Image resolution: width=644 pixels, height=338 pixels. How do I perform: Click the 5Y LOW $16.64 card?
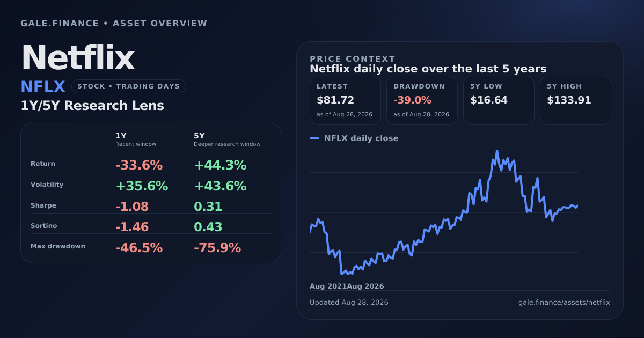pyautogui.click(x=499, y=100)
